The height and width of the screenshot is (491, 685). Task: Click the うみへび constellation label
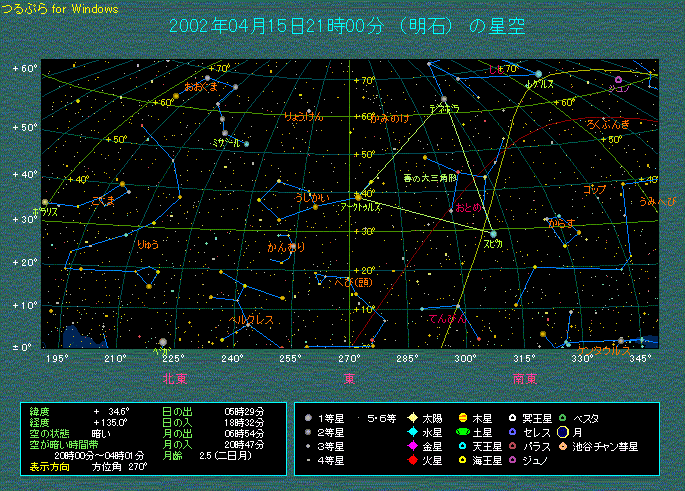point(657,201)
